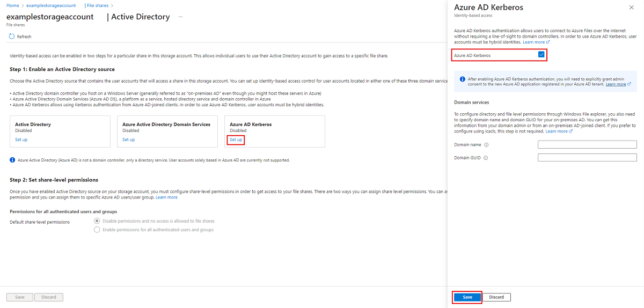Viewport: 644px width, 308px height.
Task: Select the Azure AD Kerberos card title
Action: click(x=251, y=124)
